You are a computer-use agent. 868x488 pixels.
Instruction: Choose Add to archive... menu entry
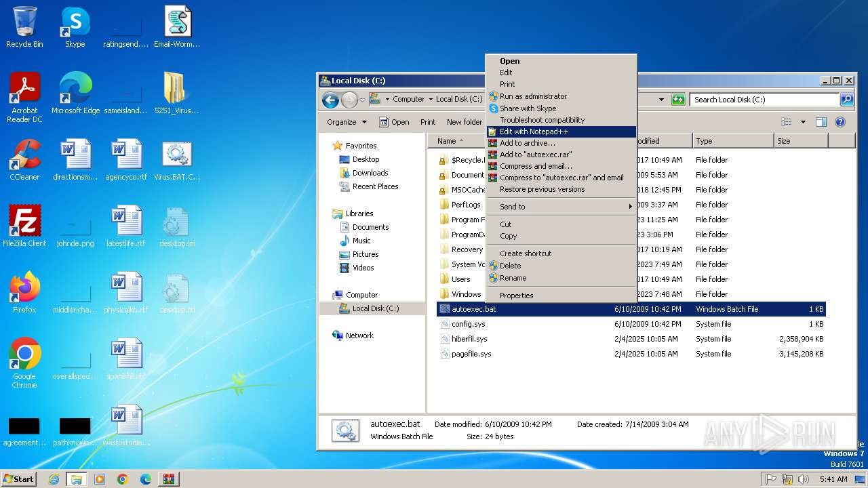pos(561,143)
